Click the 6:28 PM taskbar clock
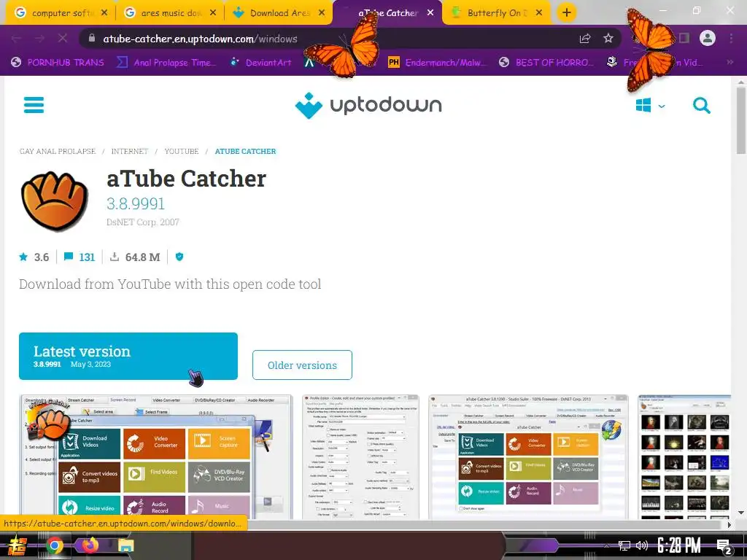 pos(679,545)
